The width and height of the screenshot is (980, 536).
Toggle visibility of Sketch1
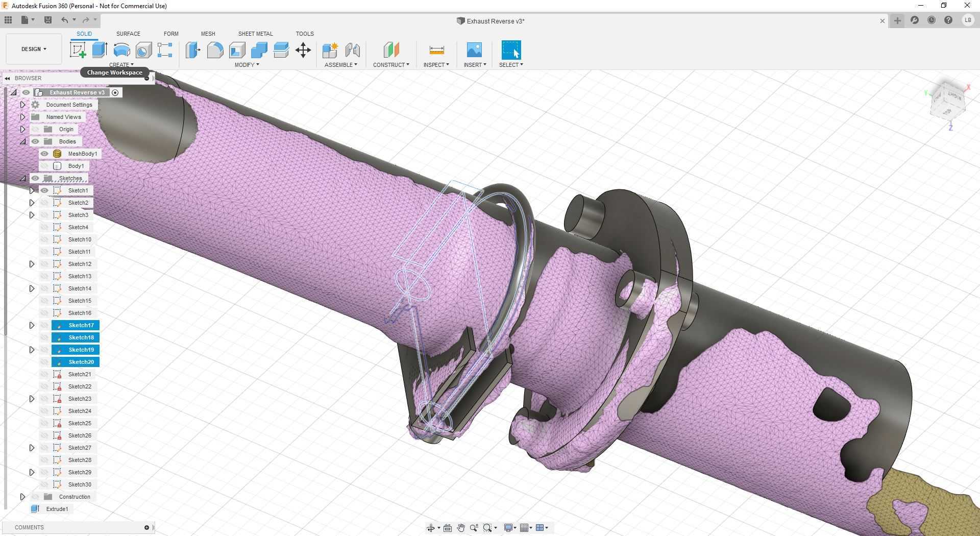point(44,190)
